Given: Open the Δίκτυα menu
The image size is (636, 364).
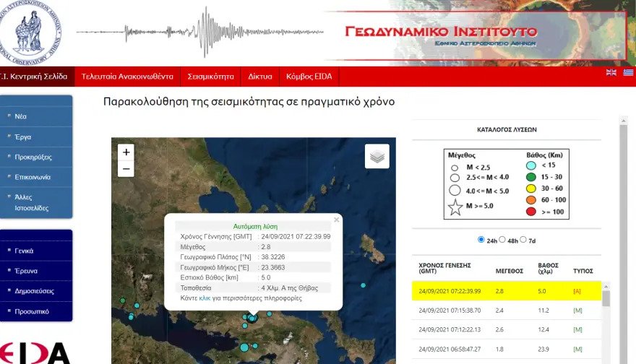Looking at the screenshot, I should pos(260,77).
